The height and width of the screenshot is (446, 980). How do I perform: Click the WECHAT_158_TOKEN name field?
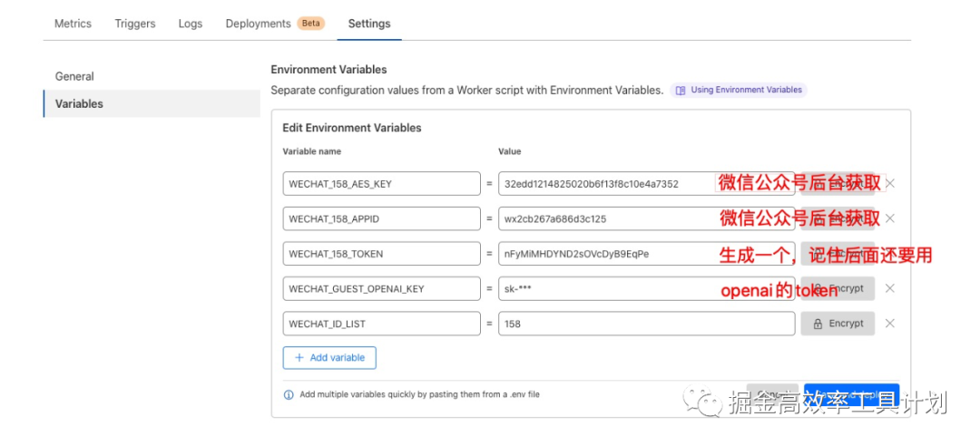coord(381,254)
